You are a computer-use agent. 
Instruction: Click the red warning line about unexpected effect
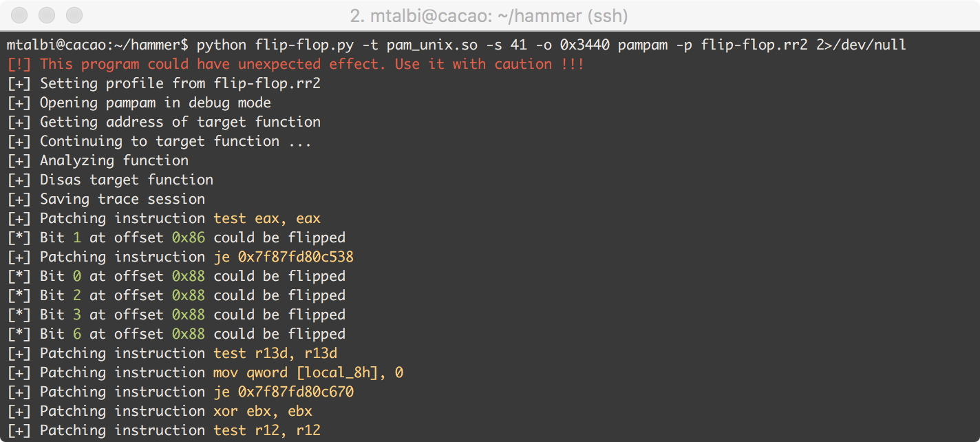click(296, 64)
